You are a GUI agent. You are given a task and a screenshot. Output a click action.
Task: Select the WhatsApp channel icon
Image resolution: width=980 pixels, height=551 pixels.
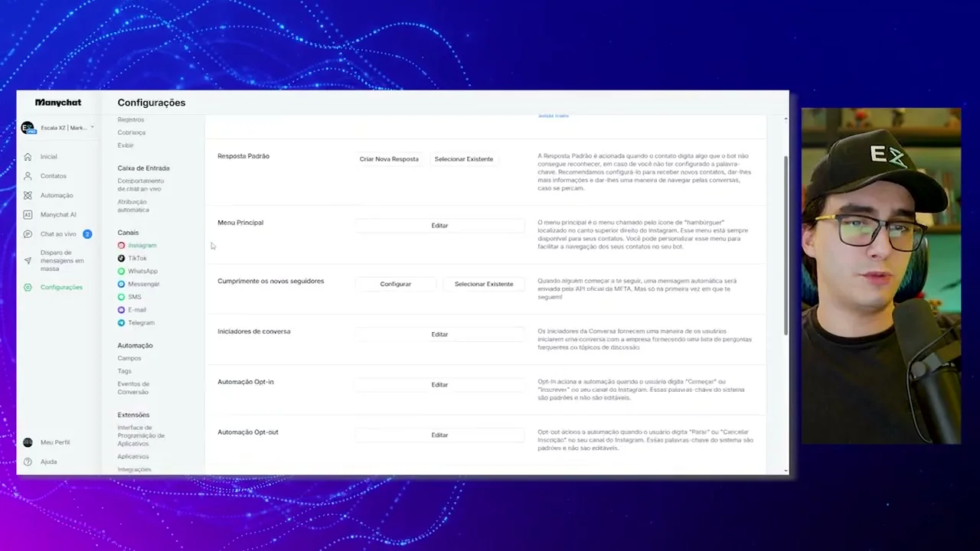tap(121, 272)
